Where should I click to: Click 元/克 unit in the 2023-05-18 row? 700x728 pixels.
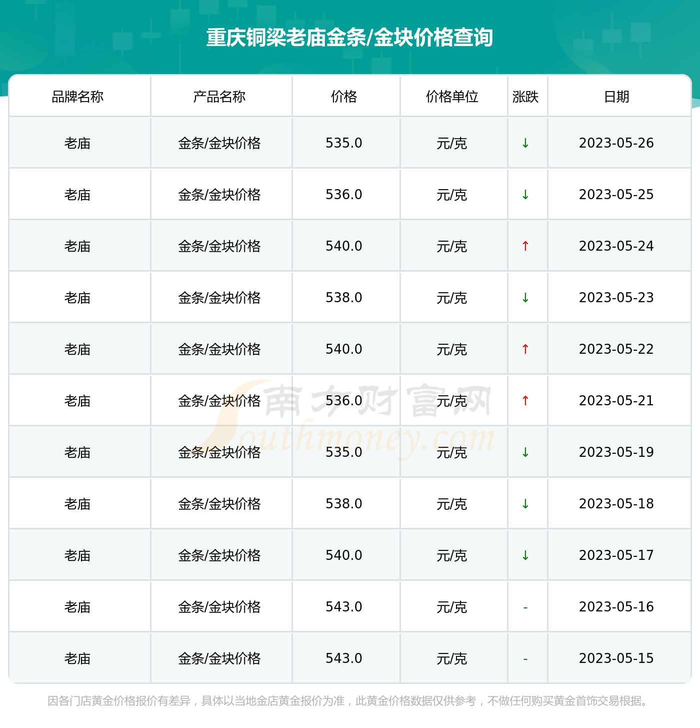point(452,504)
